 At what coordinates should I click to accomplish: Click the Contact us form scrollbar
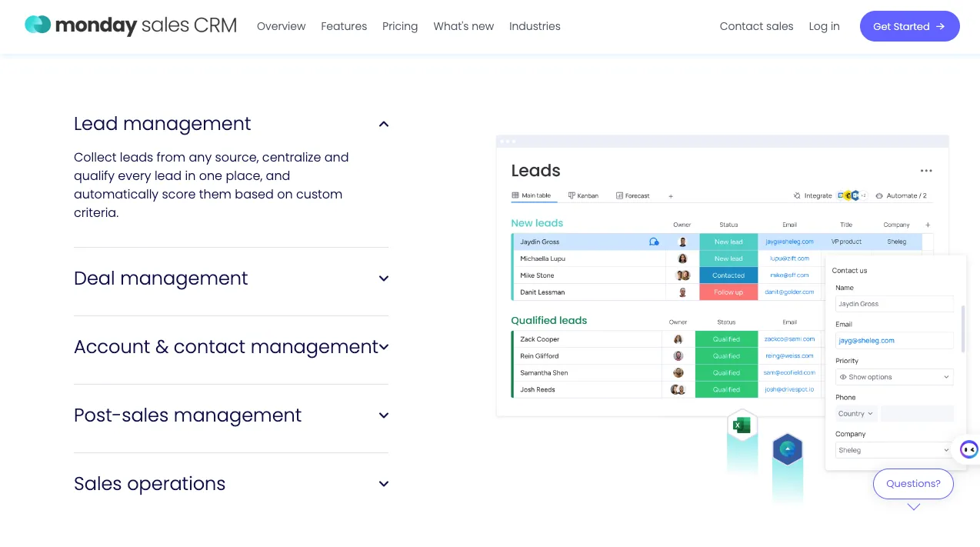pyautogui.click(x=962, y=329)
